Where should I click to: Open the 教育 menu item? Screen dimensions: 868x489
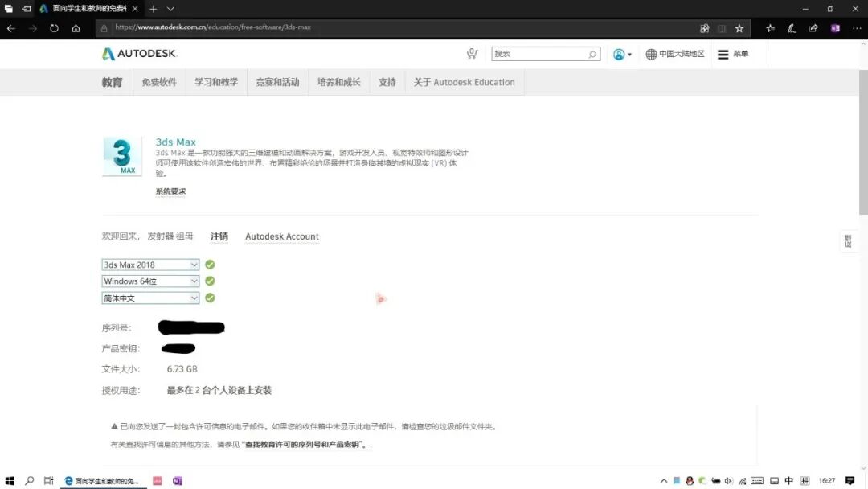click(112, 83)
